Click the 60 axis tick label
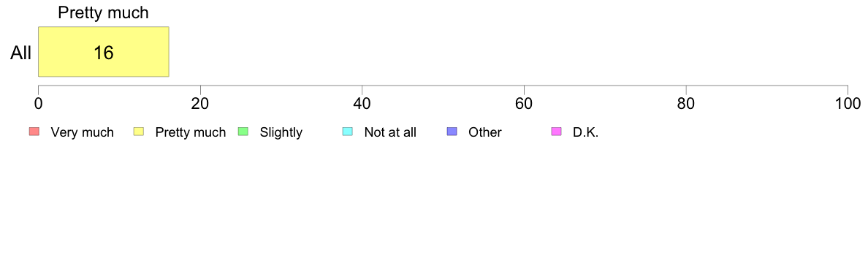The width and height of the screenshot is (868, 269). tap(524, 104)
